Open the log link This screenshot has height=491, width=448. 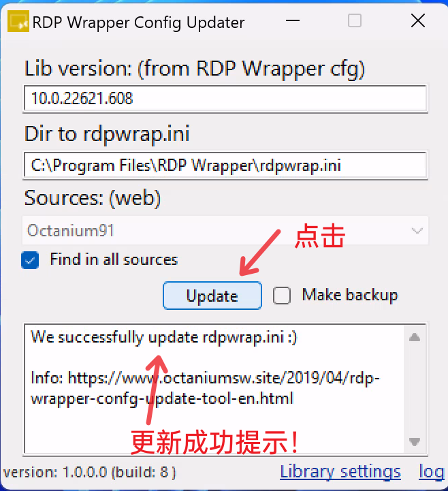coord(432,472)
